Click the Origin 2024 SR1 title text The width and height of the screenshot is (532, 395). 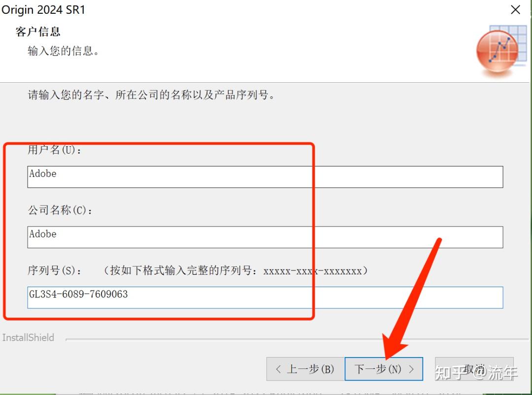pyautogui.click(x=44, y=9)
